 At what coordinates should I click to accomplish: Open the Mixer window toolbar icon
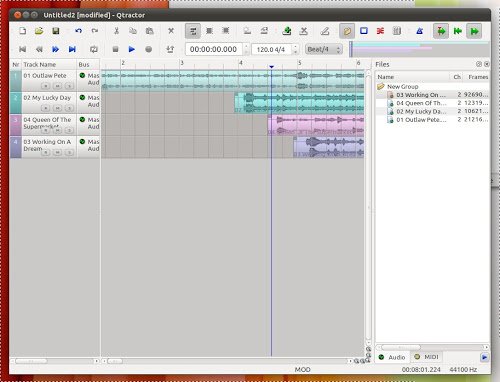(397, 31)
